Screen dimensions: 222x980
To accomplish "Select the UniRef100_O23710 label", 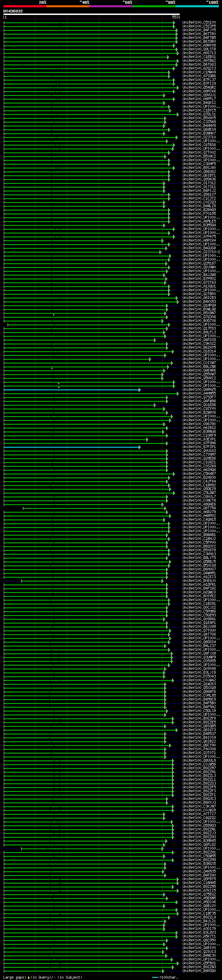I will [x=199, y=137].
